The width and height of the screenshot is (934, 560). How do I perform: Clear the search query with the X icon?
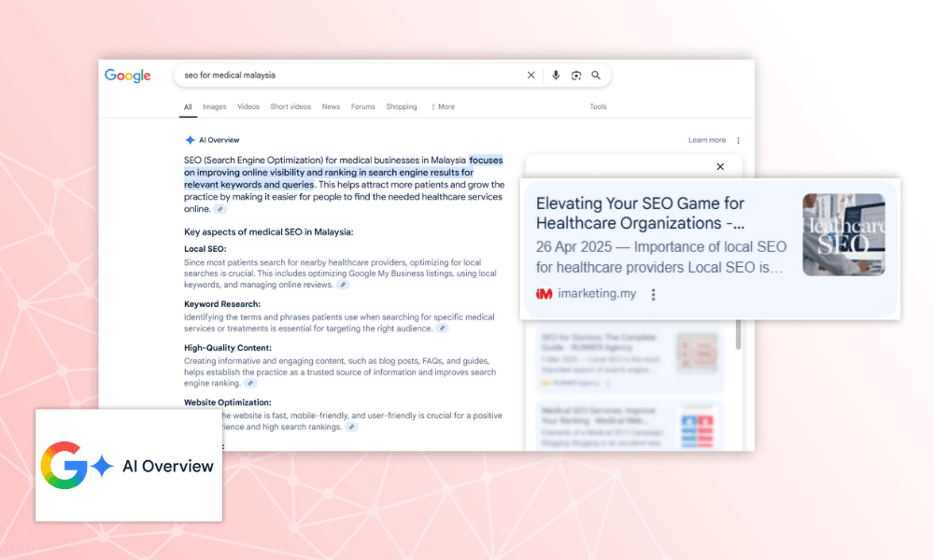pyautogui.click(x=531, y=76)
